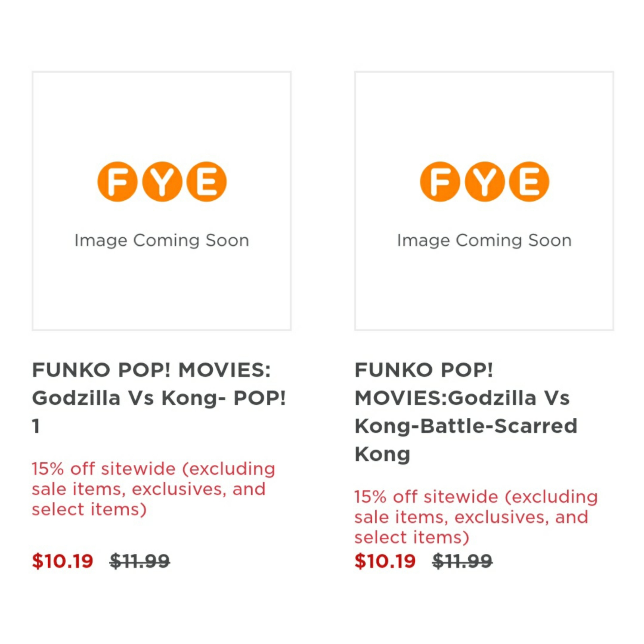Click right 'Image Coming Soon' text
Viewport: 644px width, 644px height.
click(485, 241)
